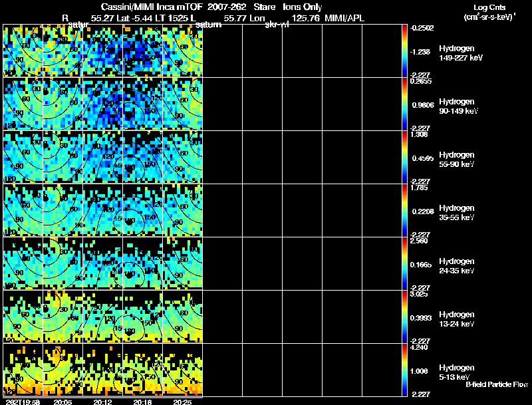Select the Hydrogen 13-24 keV label
532x405 pixels.
pyautogui.click(x=457, y=319)
